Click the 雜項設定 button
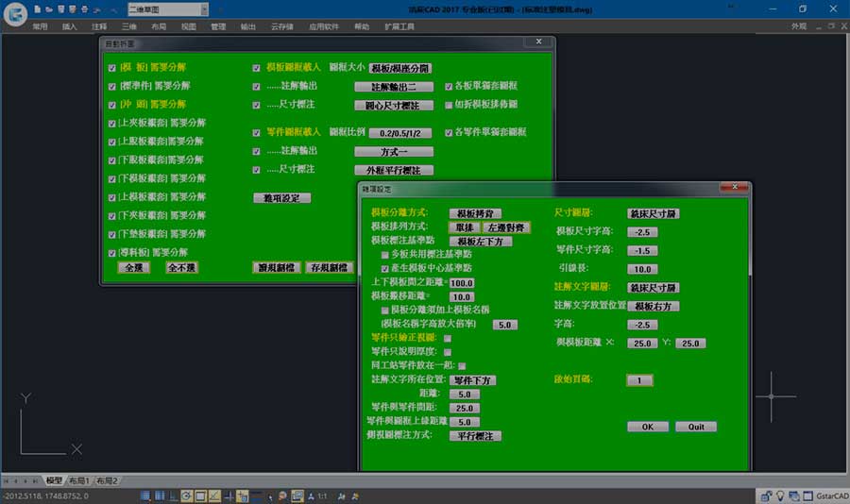850x504 pixels. tap(281, 198)
